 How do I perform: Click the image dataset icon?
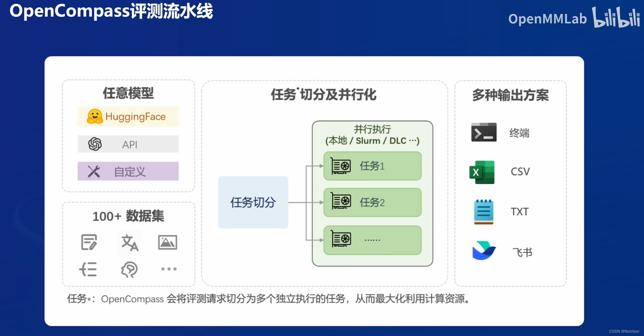168,243
